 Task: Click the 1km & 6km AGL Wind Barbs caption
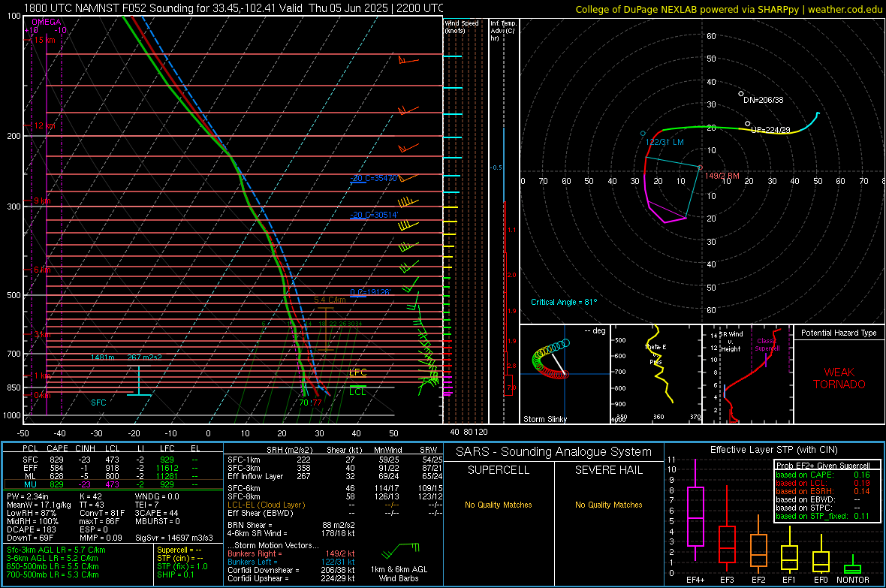pos(399,574)
